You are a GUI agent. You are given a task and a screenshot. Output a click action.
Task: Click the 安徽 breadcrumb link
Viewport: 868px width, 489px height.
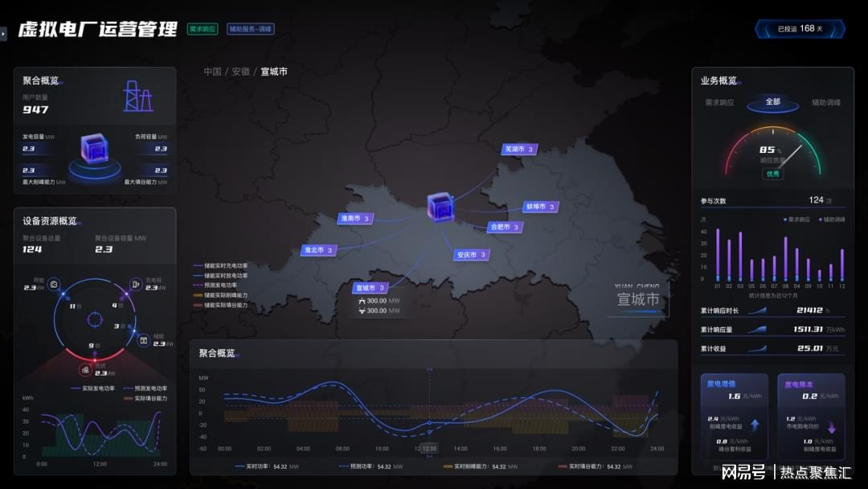[x=240, y=72]
